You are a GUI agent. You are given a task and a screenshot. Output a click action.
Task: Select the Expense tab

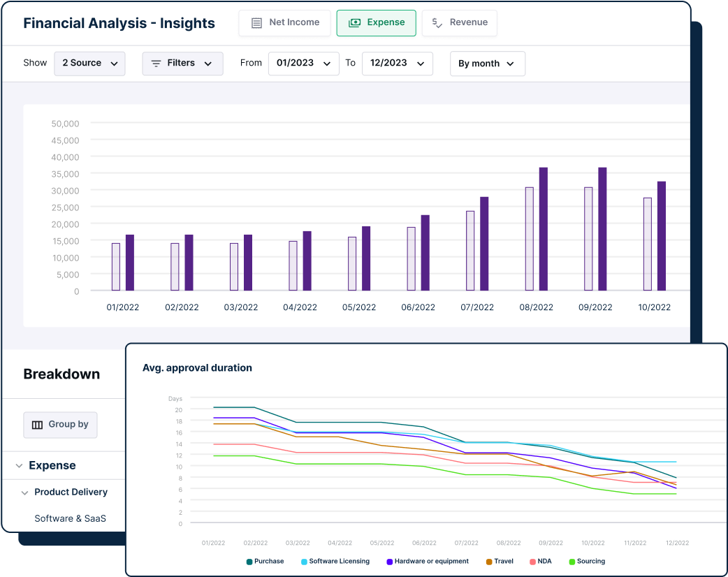point(376,23)
